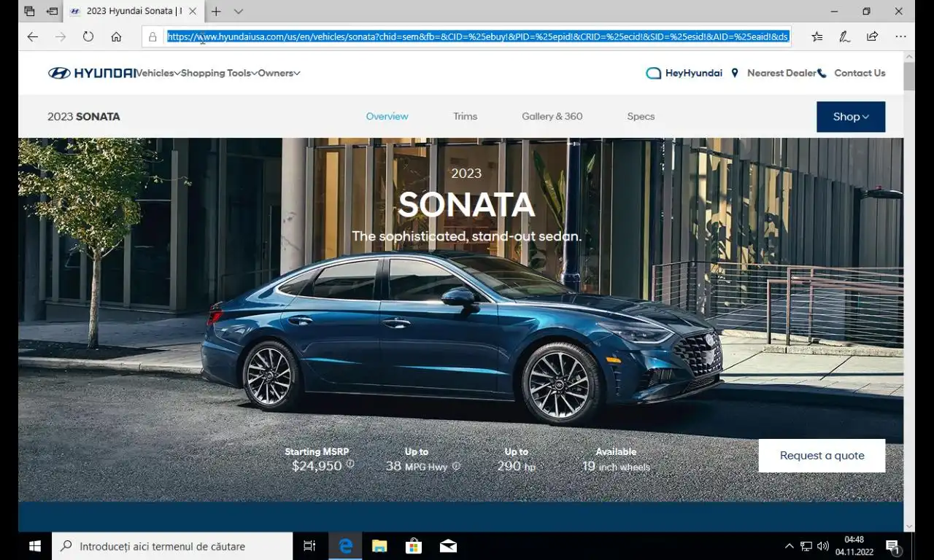
Task: Click the Set tabs aside icon
Action: [x=52, y=11]
